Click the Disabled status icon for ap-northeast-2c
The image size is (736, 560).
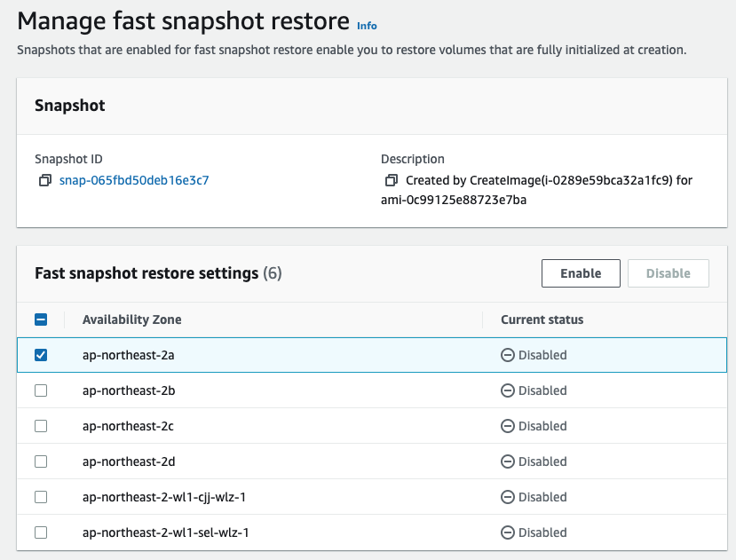[508, 426]
